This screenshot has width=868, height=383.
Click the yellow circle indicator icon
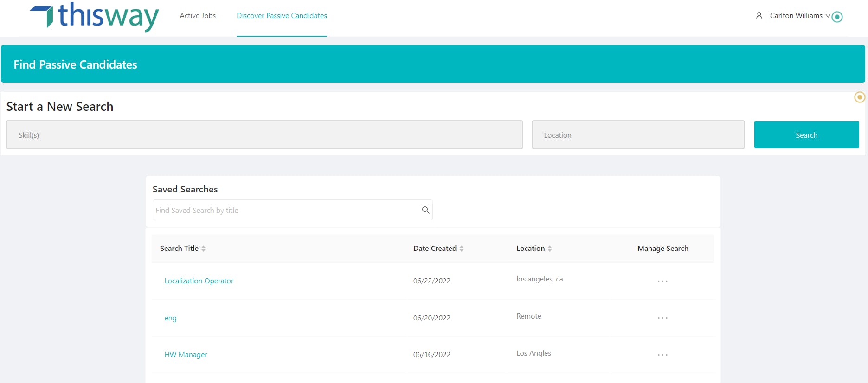coord(860,97)
